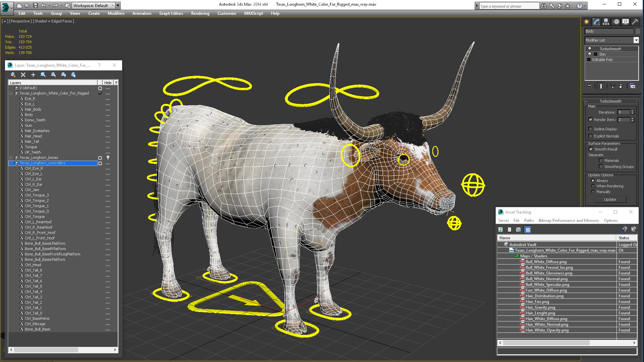Select When Rendering update option
Viewport: 644px width, 362px height.
pos(593,186)
